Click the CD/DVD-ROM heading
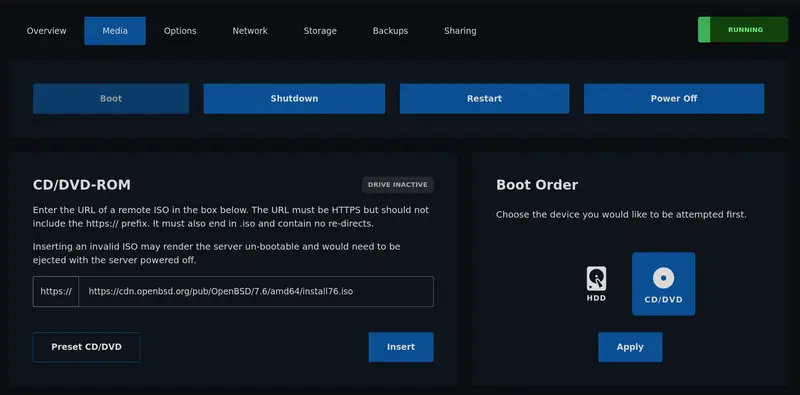The height and width of the screenshot is (395, 800). coord(82,185)
